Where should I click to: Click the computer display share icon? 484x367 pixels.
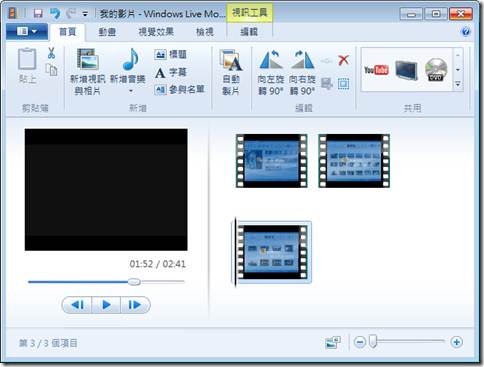[x=406, y=70]
